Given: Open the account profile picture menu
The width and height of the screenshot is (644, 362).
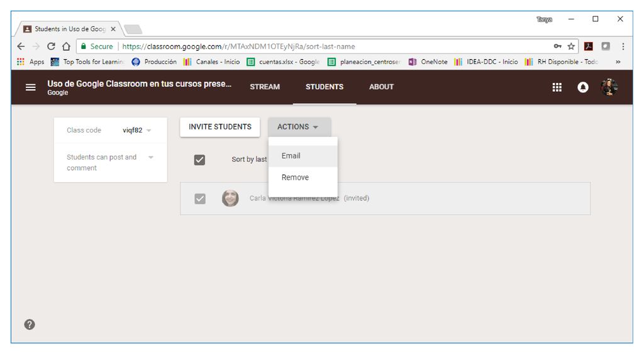Looking at the screenshot, I should point(609,87).
